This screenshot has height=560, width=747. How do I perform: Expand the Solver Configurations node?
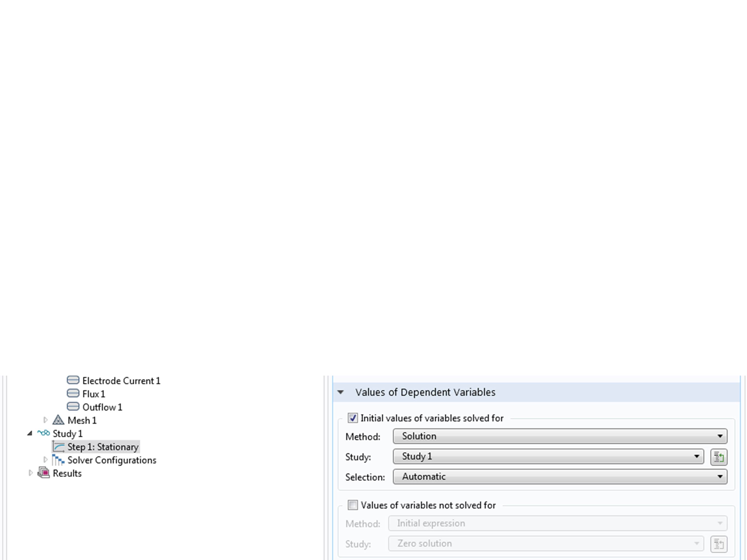coord(45,460)
